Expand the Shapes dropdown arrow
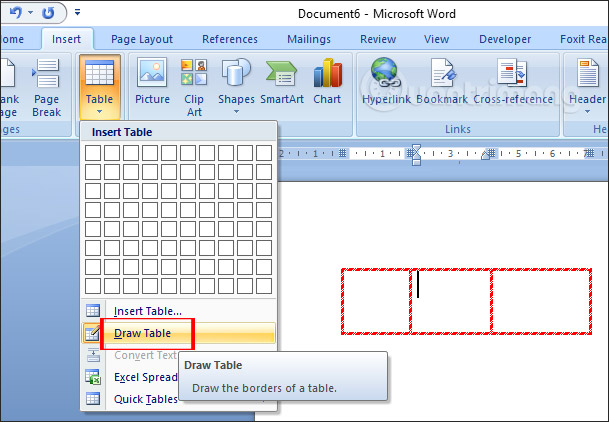 236,112
